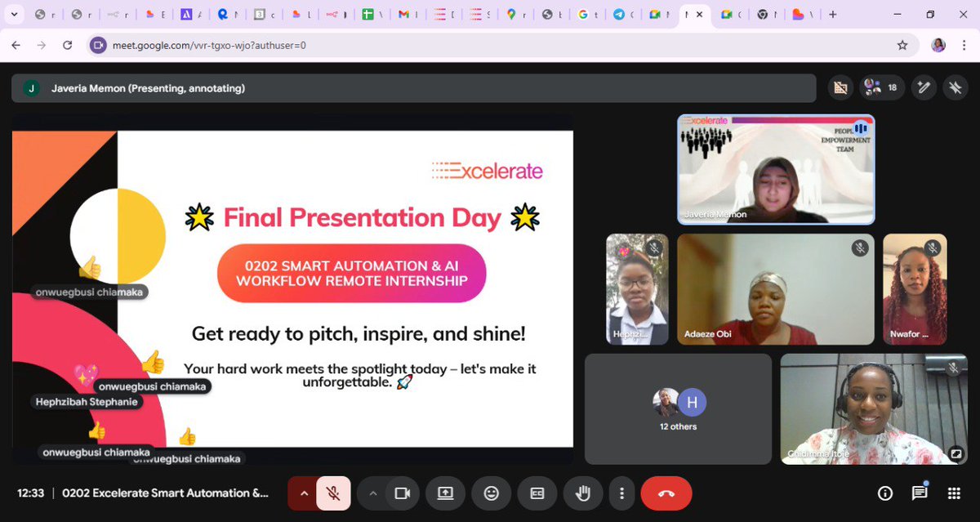Unmute the microphone in the call controls

333,493
